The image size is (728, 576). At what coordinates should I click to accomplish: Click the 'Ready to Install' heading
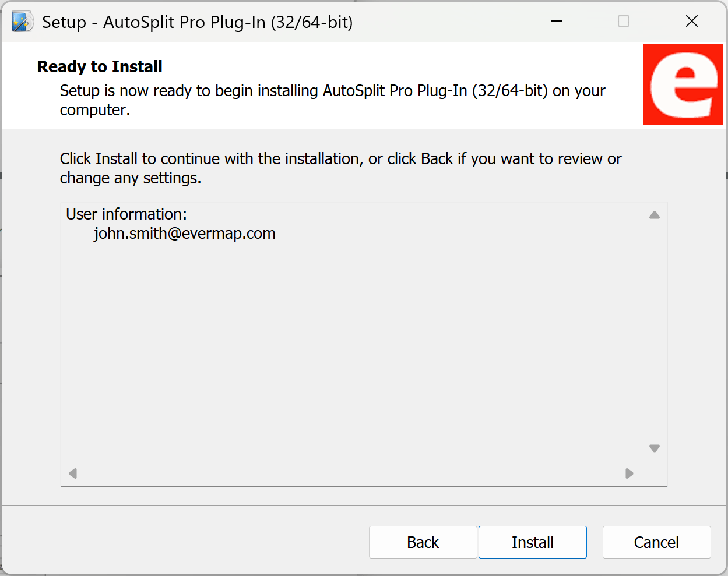click(100, 67)
